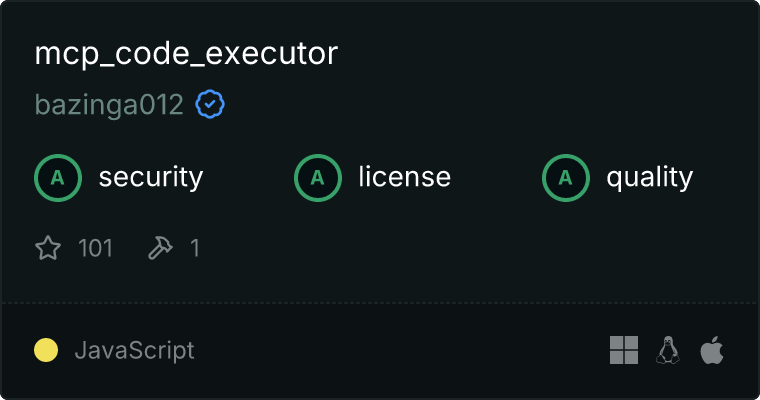The height and width of the screenshot is (400, 760).
Task: Click the Apple platform icon
Action: (x=712, y=350)
